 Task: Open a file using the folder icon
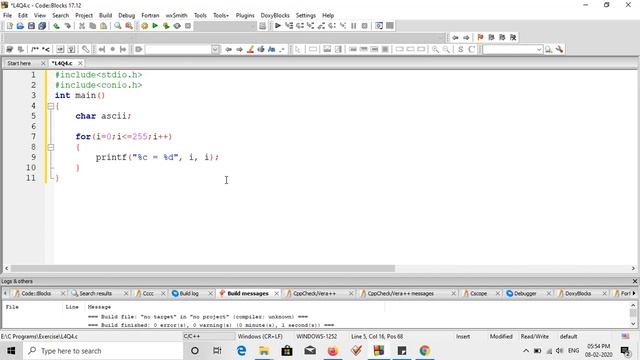(20, 26)
